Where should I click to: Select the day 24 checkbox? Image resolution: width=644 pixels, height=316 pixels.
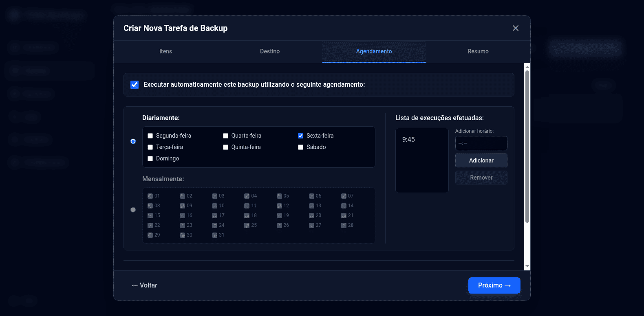tap(214, 226)
